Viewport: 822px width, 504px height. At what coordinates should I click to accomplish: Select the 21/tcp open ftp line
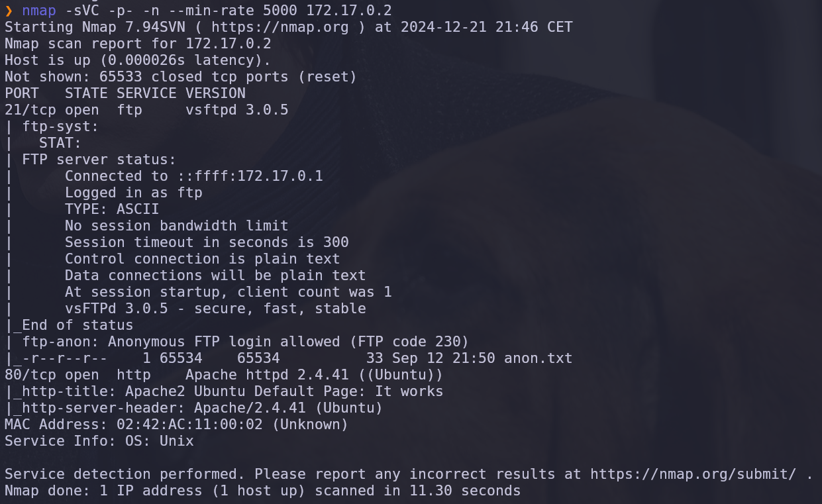[x=146, y=110]
